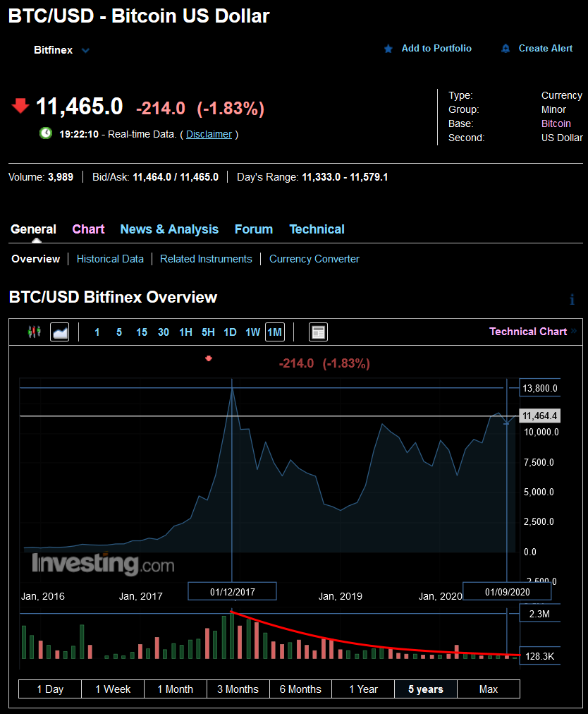588x714 pixels.
Task: Set chart interval to 1H
Action: click(x=185, y=332)
